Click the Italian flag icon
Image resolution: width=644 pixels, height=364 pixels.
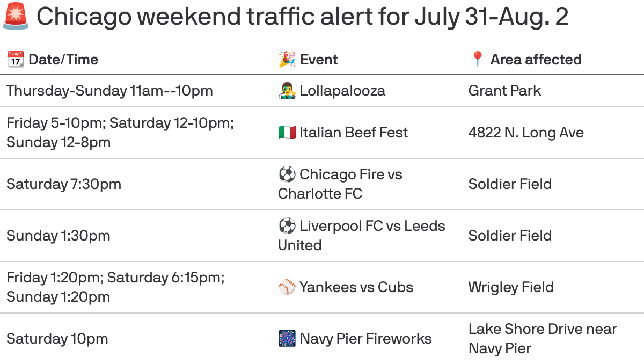tap(287, 132)
